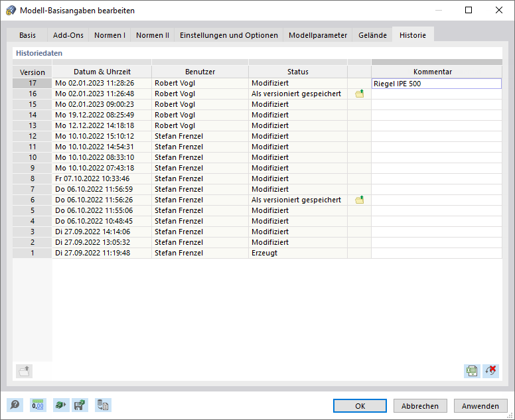
Task: Select the Historie tab
Action: click(x=413, y=35)
